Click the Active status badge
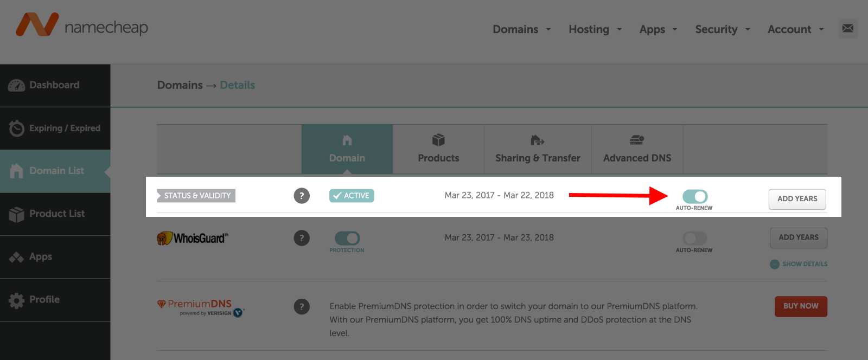This screenshot has height=360, width=868. 352,196
